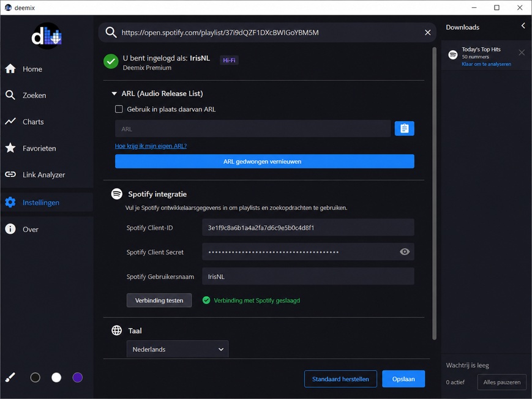Viewport: 532px width, 399px height.
Task: Select the purple theme color swatch
Action: (x=77, y=378)
